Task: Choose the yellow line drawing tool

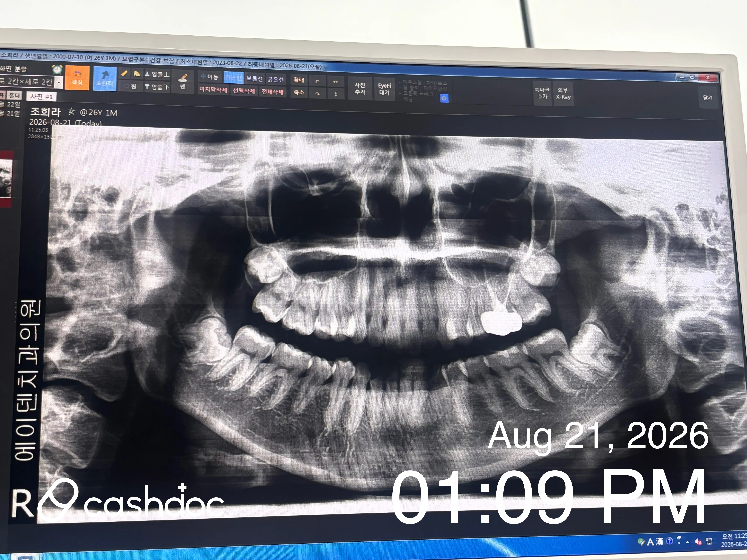Action: (124, 73)
